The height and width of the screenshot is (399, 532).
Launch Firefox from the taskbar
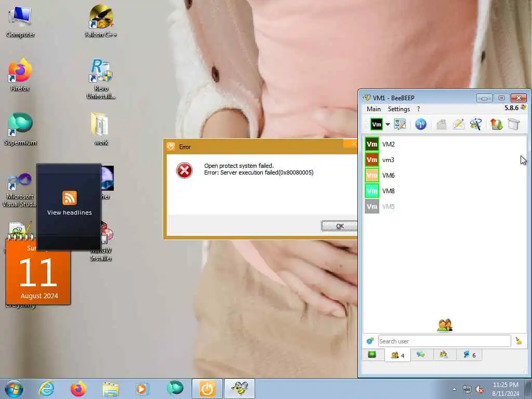coord(78,389)
